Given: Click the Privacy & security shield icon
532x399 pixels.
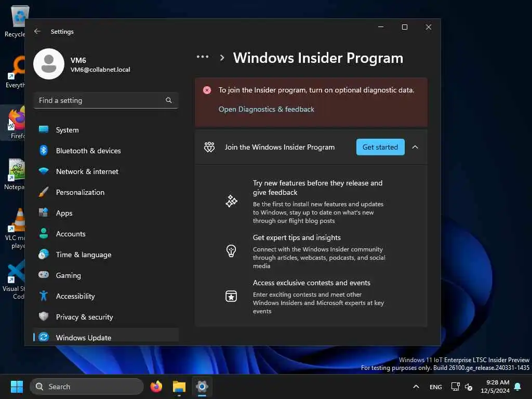Looking at the screenshot, I should [x=44, y=316].
